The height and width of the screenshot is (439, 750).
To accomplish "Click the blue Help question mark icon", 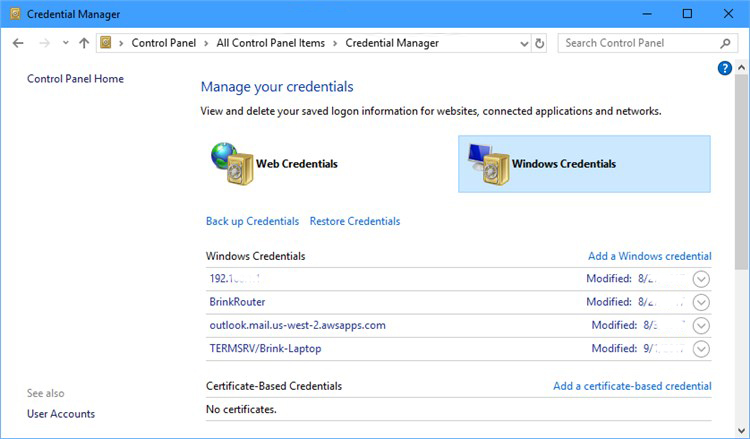I will (x=725, y=68).
